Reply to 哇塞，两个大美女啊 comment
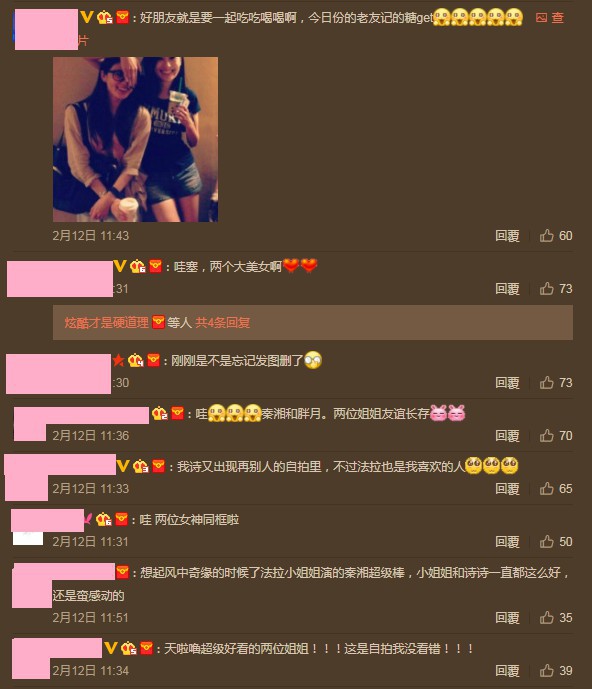 click(x=507, y=289)
